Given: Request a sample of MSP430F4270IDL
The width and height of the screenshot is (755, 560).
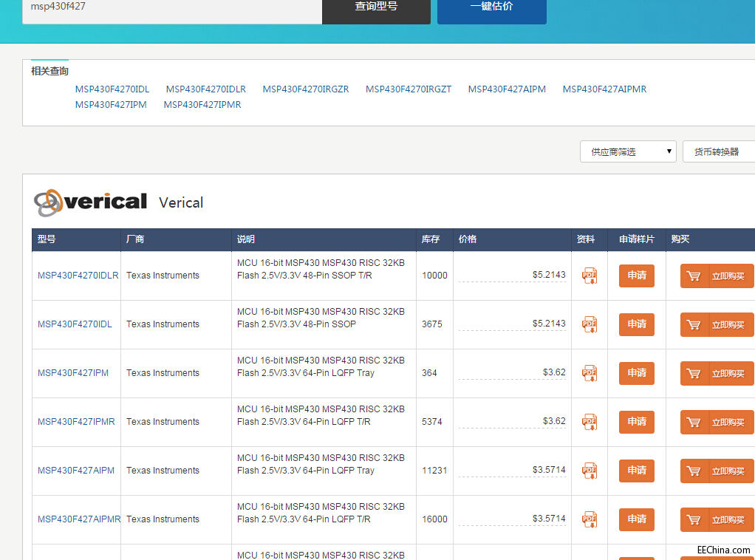Looking at the screenshot, I should click(637, 324).
